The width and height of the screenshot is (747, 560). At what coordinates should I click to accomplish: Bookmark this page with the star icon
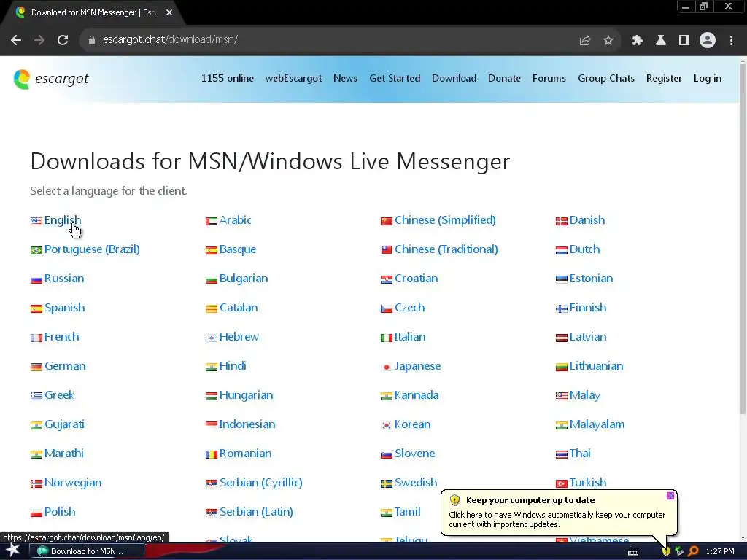pos(608,41)
